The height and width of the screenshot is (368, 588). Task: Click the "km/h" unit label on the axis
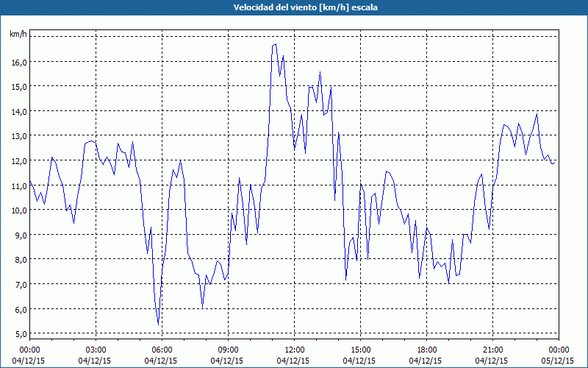pos(18,34)
